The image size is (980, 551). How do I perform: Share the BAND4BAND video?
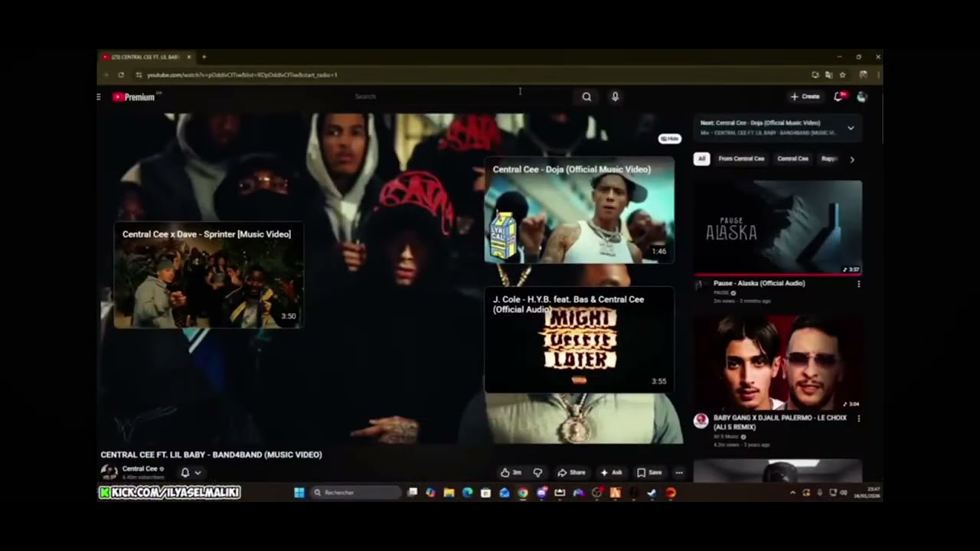(572, 472)
